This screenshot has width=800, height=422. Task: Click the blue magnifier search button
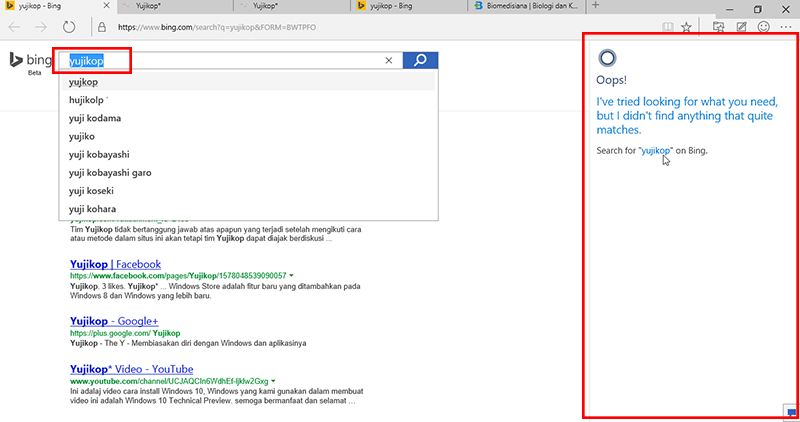420,60
